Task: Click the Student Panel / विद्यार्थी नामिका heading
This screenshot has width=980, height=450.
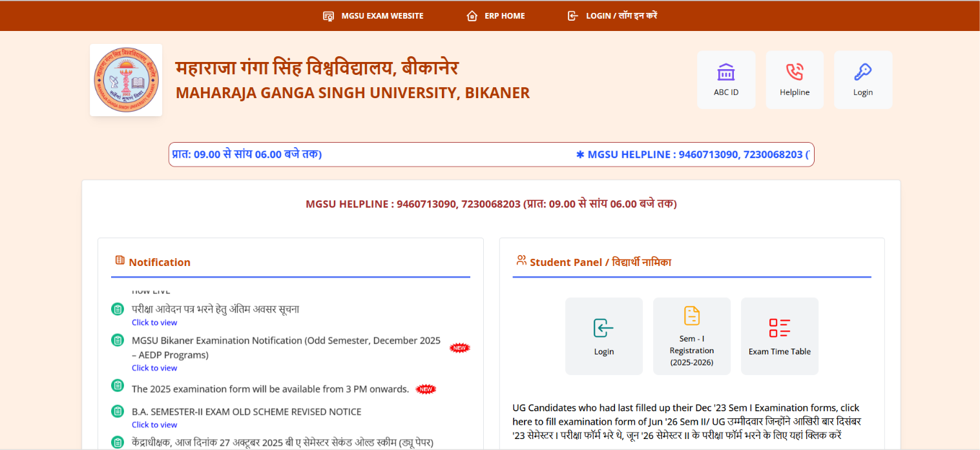Action: click(600, 262)
